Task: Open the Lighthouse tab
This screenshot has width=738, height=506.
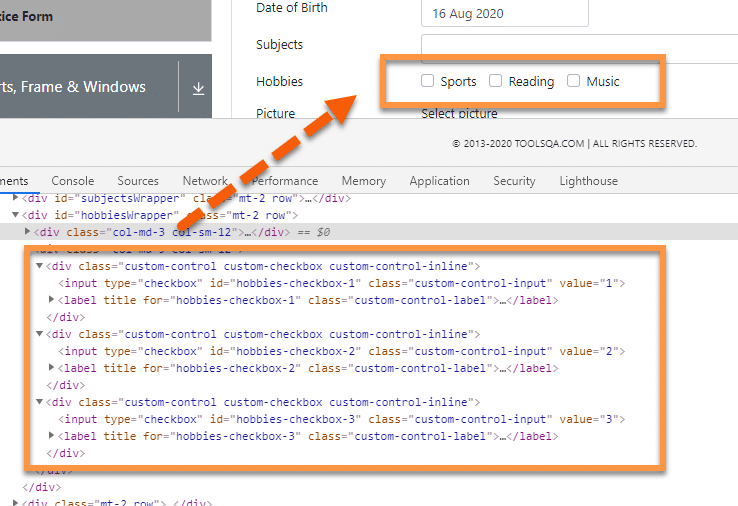Action: [x=588, y=181]
